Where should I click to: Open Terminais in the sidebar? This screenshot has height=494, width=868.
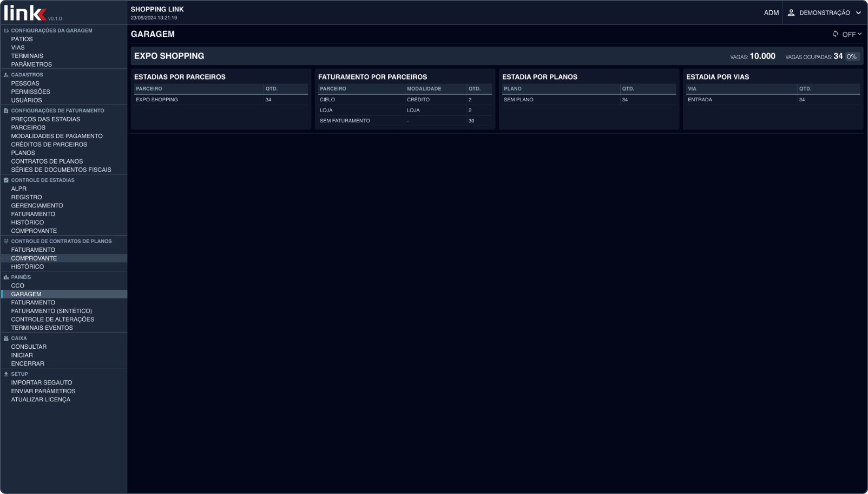(x=64, y=56)
